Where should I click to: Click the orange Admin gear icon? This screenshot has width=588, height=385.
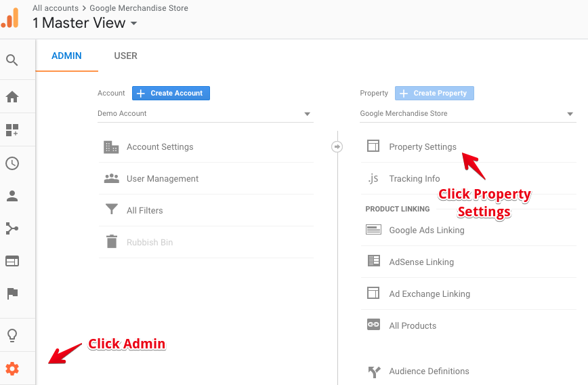point(12,369)
